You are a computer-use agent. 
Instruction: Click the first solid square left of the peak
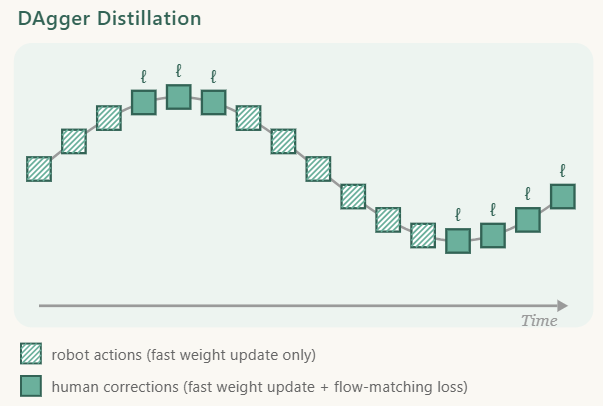pos(144,102)
